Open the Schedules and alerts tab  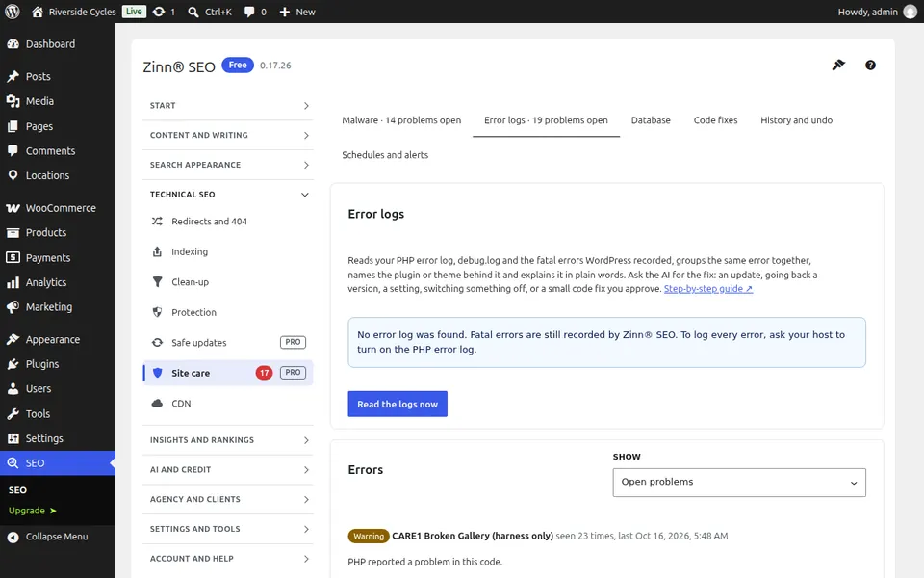pyautogui.click(x=385, y=155)
